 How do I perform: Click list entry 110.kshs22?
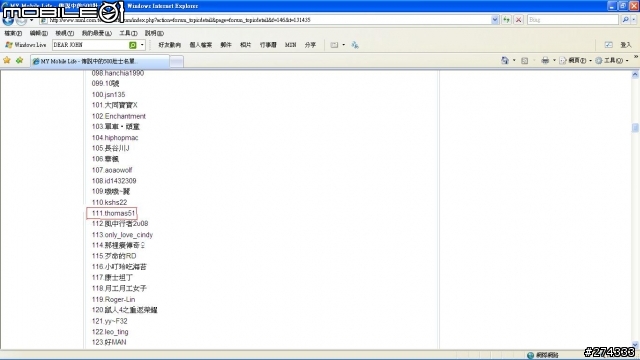pos(109,202)
